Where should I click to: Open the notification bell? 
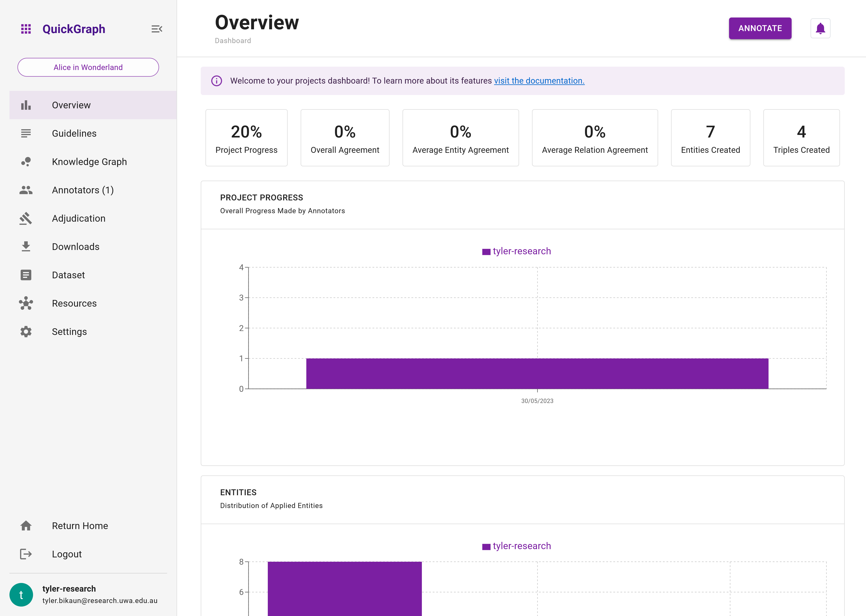(x=820, y=28)
